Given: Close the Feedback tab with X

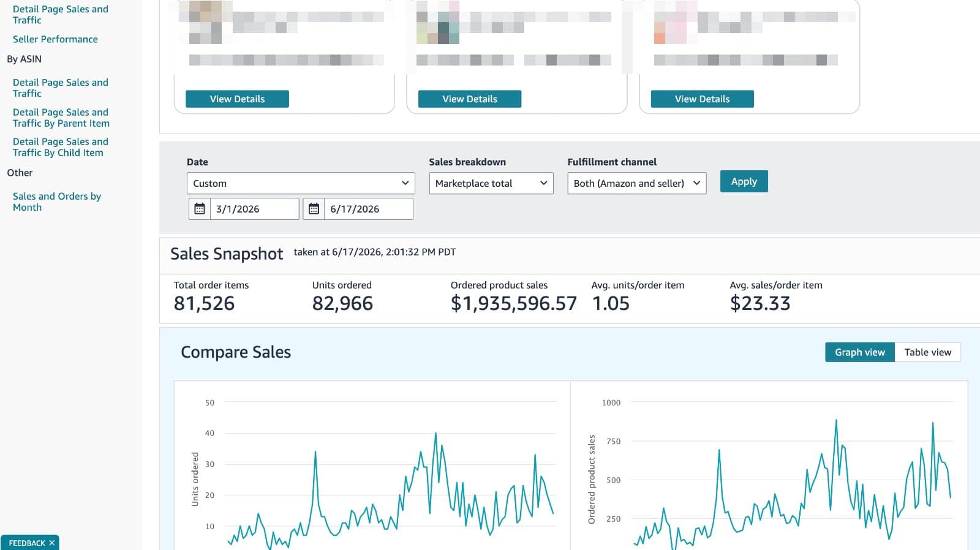Looking at the screenshot, I should click(x=52, y=543).
